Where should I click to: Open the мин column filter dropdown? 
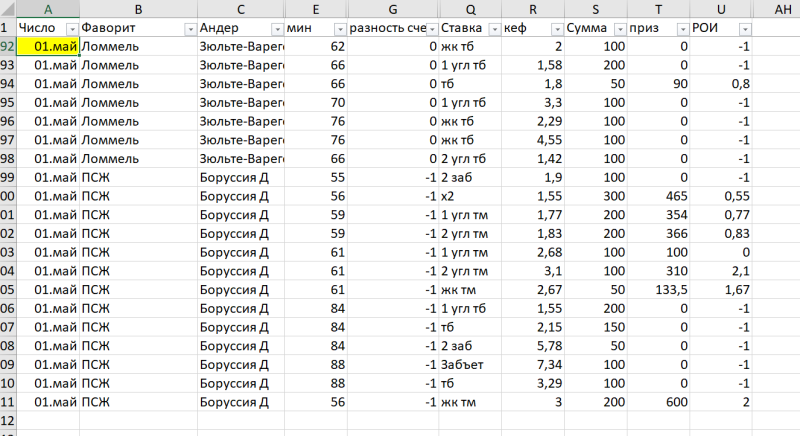(339, 29)
